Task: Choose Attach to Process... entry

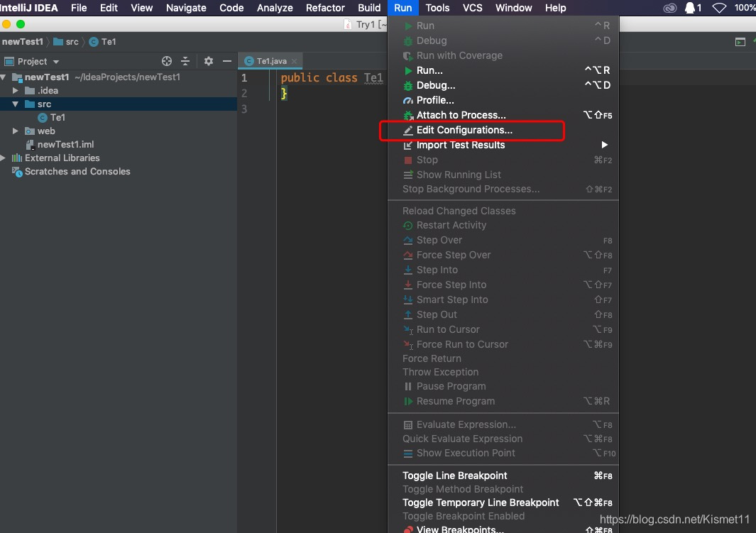Action: [503, 115]
